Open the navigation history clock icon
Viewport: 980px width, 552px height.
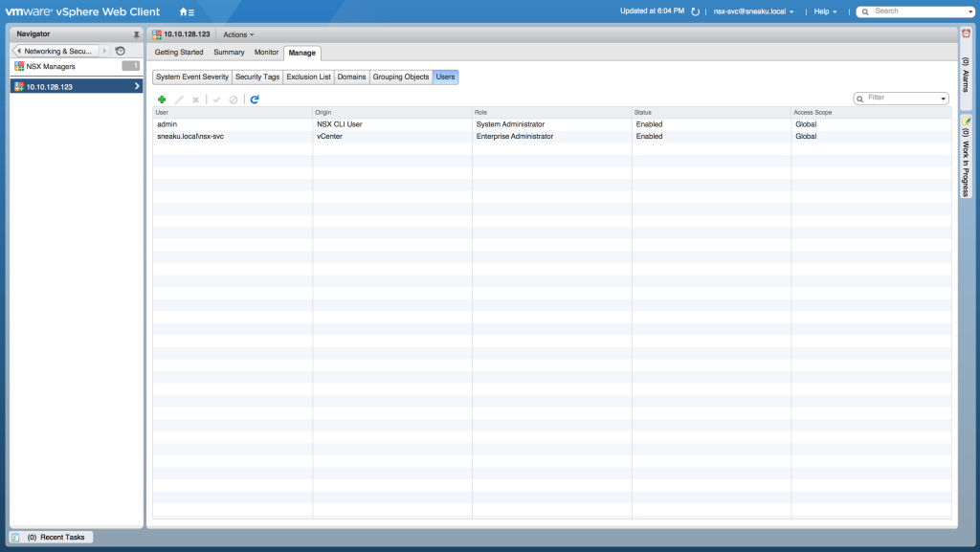coord(120,51)
